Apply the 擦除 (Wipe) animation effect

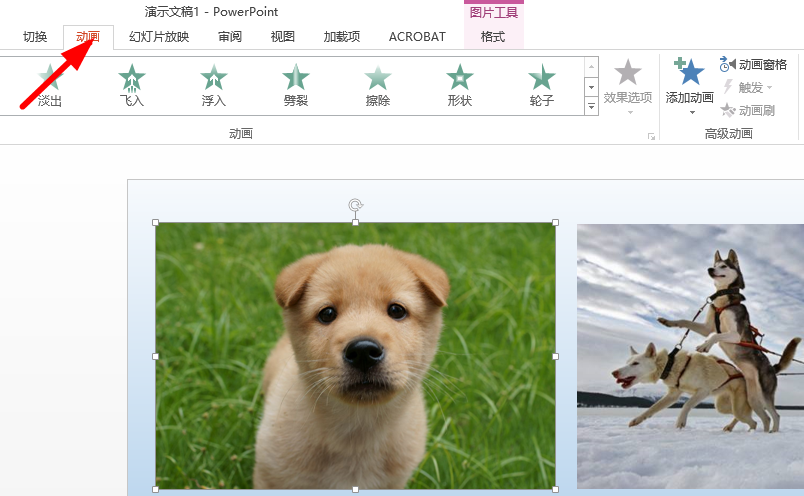pos(378,86)
